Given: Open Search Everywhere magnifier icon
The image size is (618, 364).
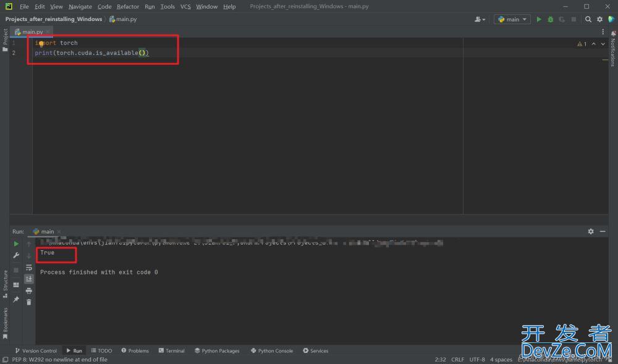Looking at the screenshot, I should (588, 19).
